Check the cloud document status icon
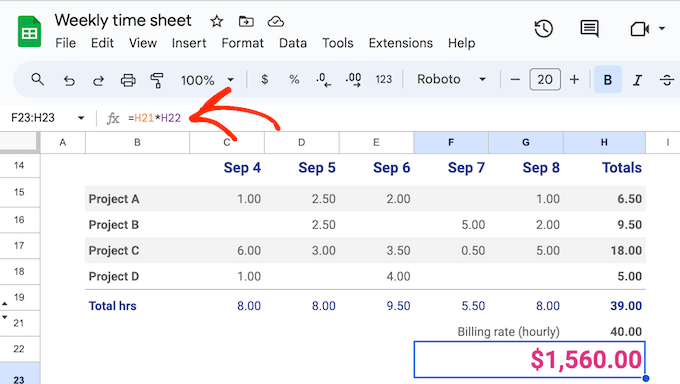The height and width of the screenshot is (384, 680). pyautogui.click(x=276, y=21)
